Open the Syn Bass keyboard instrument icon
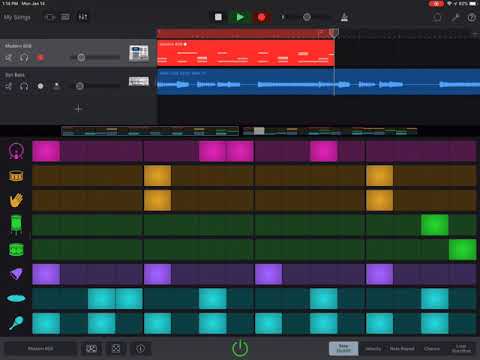The image size is (480, 360). pos(139,81)
